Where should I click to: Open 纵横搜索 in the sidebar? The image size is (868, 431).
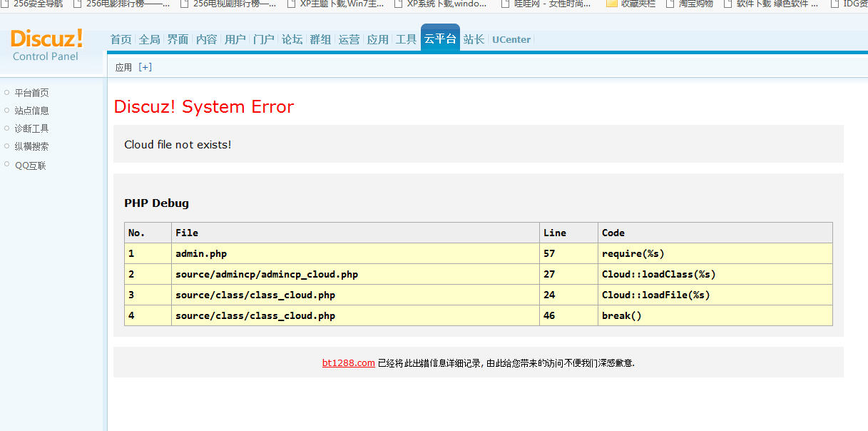[31, 146]
